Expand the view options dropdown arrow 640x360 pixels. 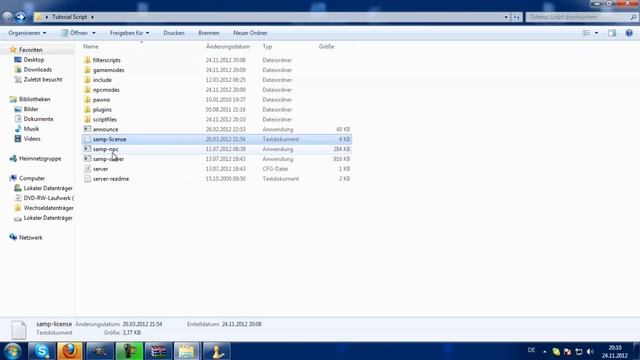[596, 33]
